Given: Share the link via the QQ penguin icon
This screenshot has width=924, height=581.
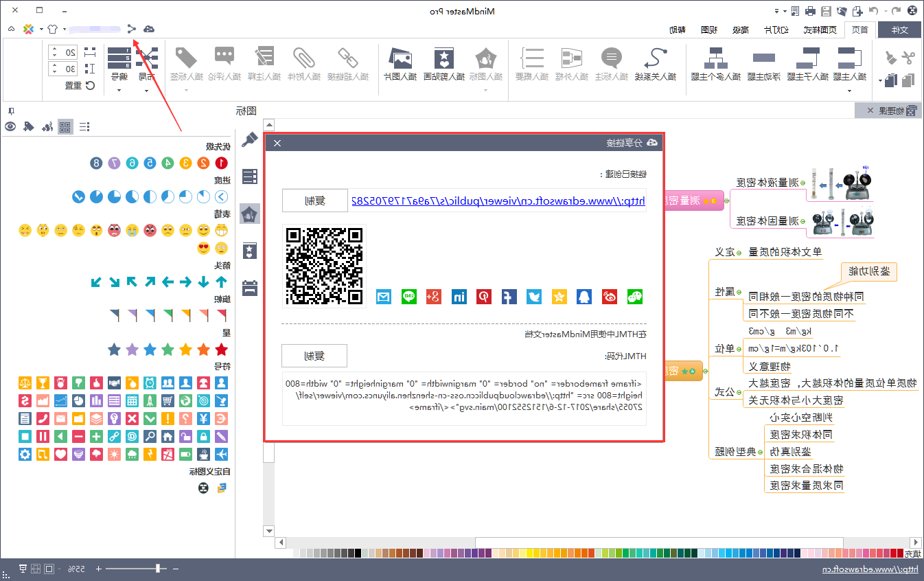Looking at the screenshot, I should tap(585, 297).
